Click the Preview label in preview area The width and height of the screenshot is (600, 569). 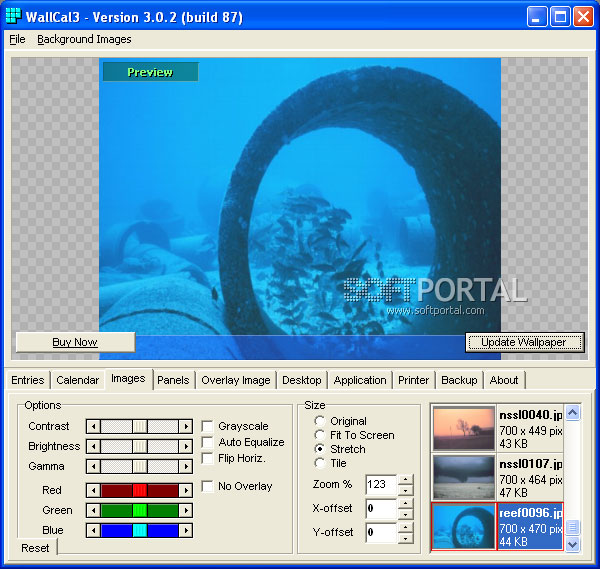click(150, 72)
